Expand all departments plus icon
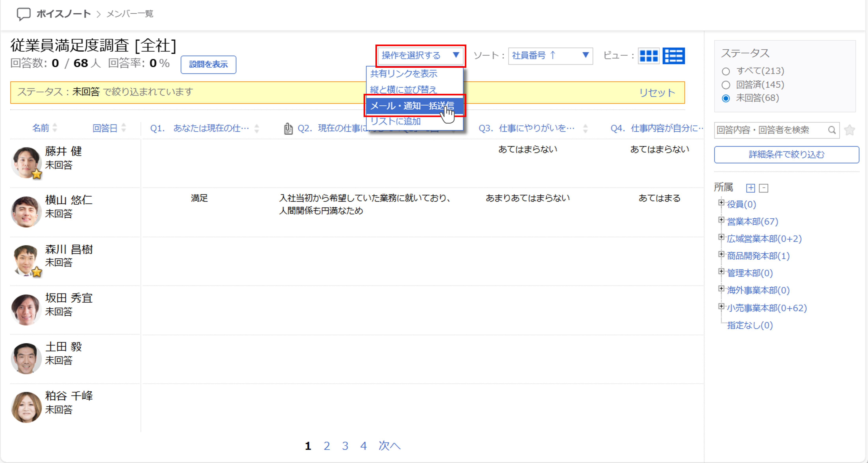 click(750, 188)
